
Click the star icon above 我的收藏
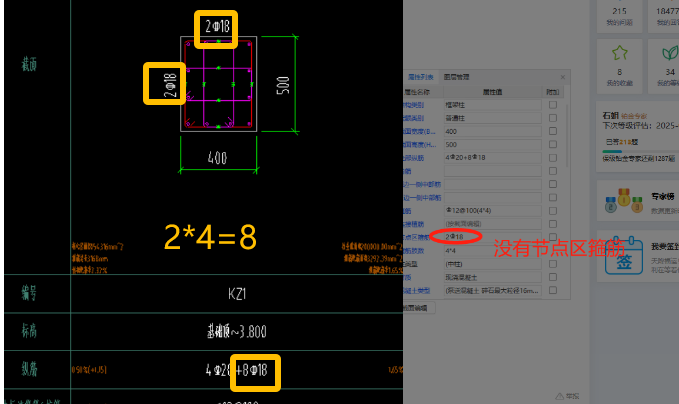click(x=620, y=53)
